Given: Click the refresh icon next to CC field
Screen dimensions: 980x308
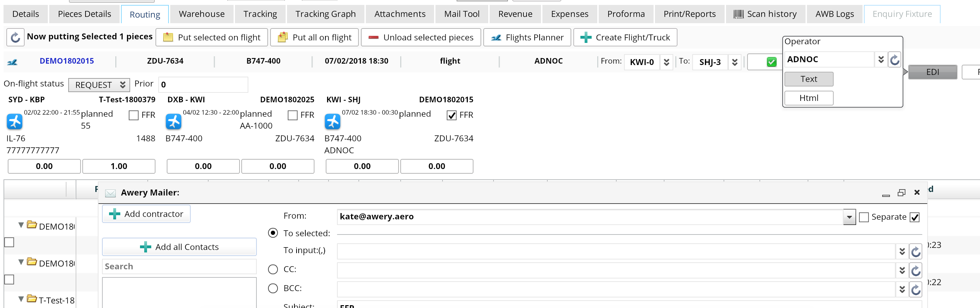Looking at the screenshot, I should tap(915, 270).
